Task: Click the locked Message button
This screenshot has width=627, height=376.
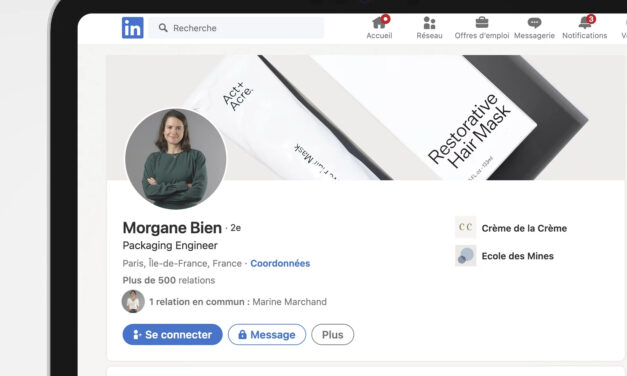Action: point(267,334)
